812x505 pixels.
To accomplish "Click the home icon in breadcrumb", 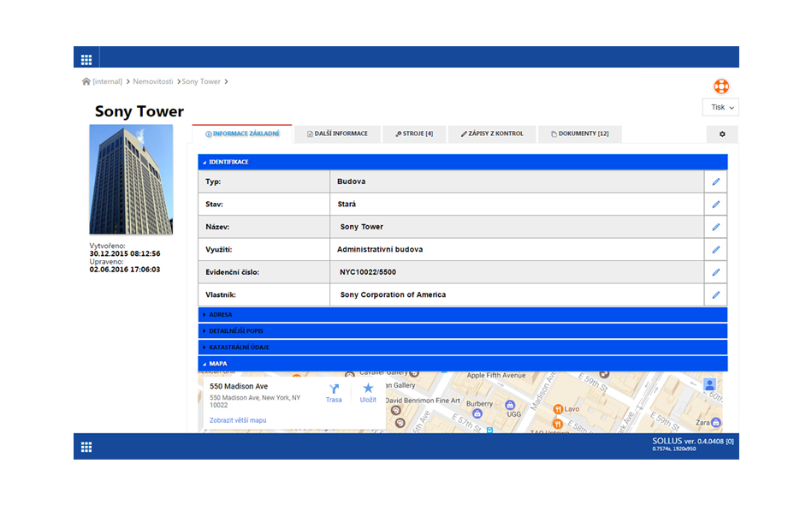I will (86, 82).
